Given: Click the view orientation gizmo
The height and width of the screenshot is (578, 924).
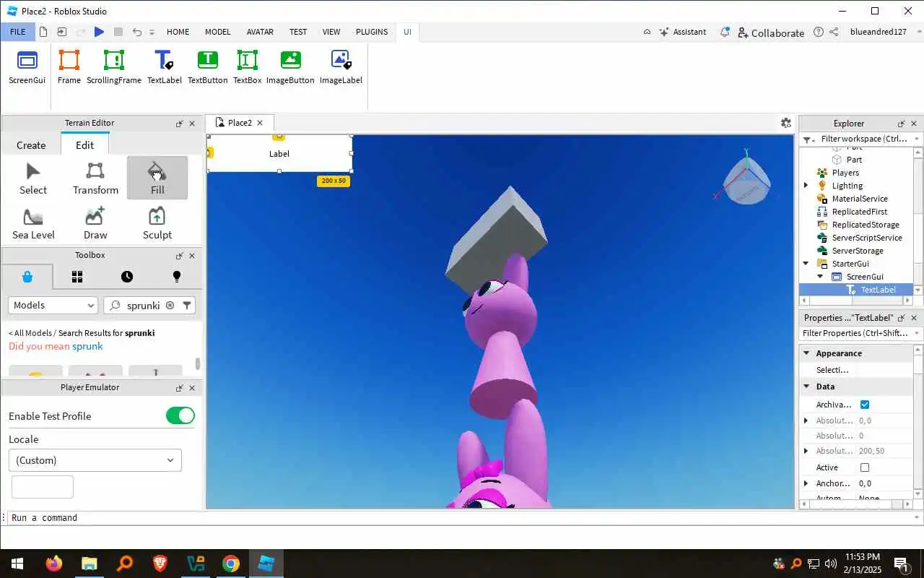Looking at the screenshot, I should (x=746, y=178).
